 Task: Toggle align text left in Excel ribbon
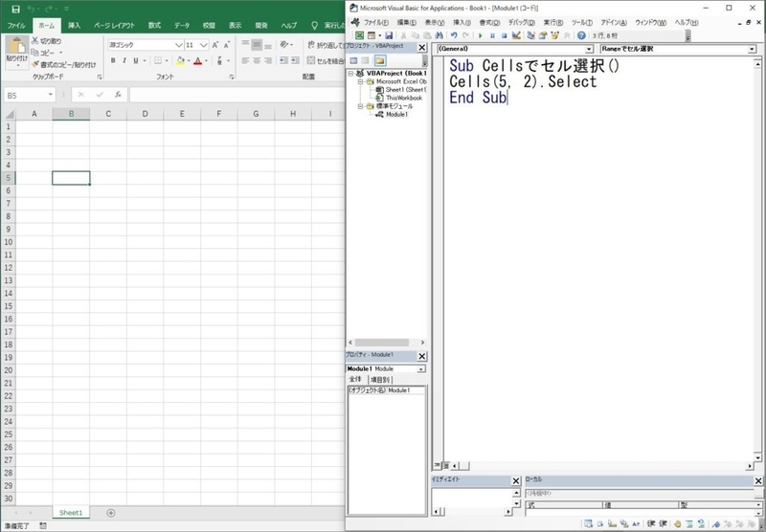point(246,60)
